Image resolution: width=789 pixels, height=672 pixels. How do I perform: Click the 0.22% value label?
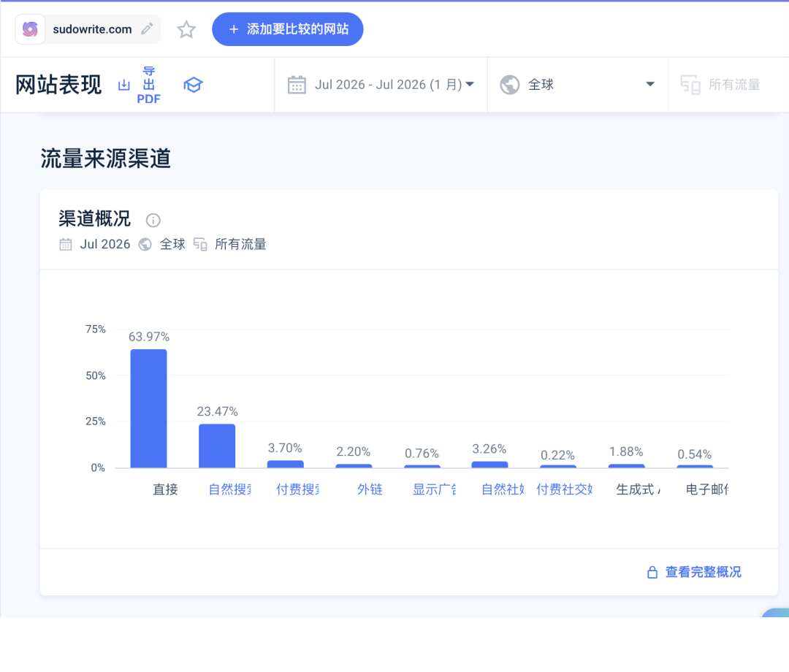point(557,455)
